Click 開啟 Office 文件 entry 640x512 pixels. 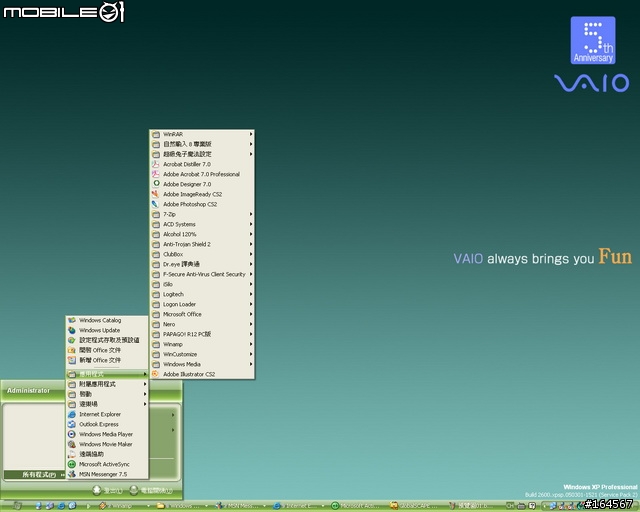(x=107, y=350)
